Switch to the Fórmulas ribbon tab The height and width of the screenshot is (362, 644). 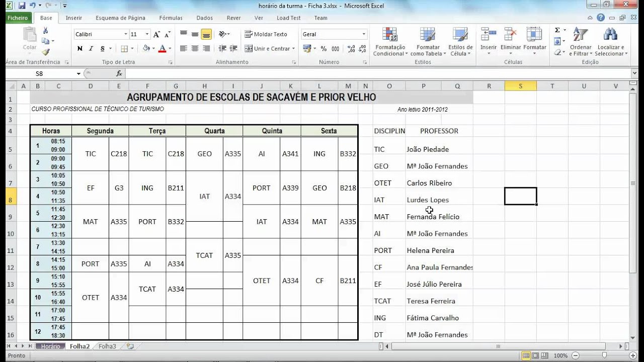[x=171, y=18]
